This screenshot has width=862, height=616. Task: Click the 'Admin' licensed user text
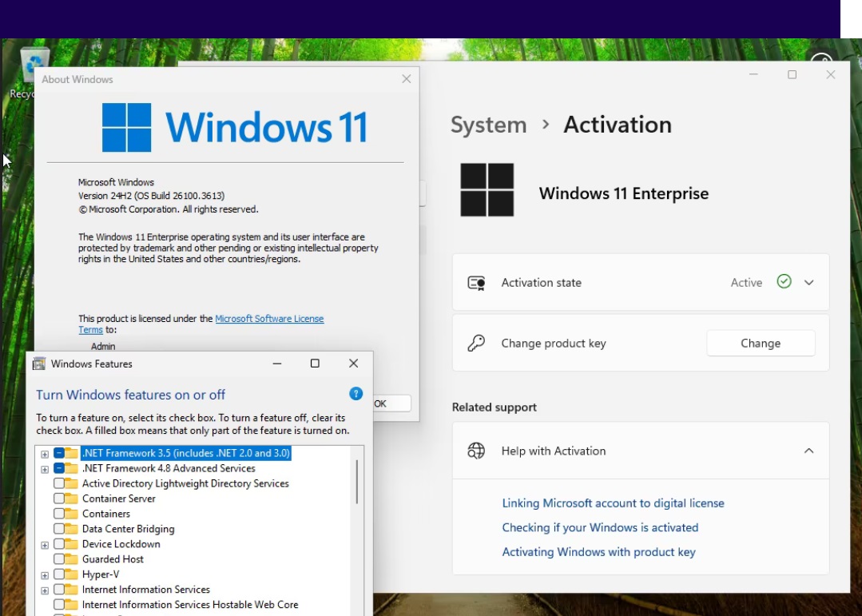click(103, 347)
